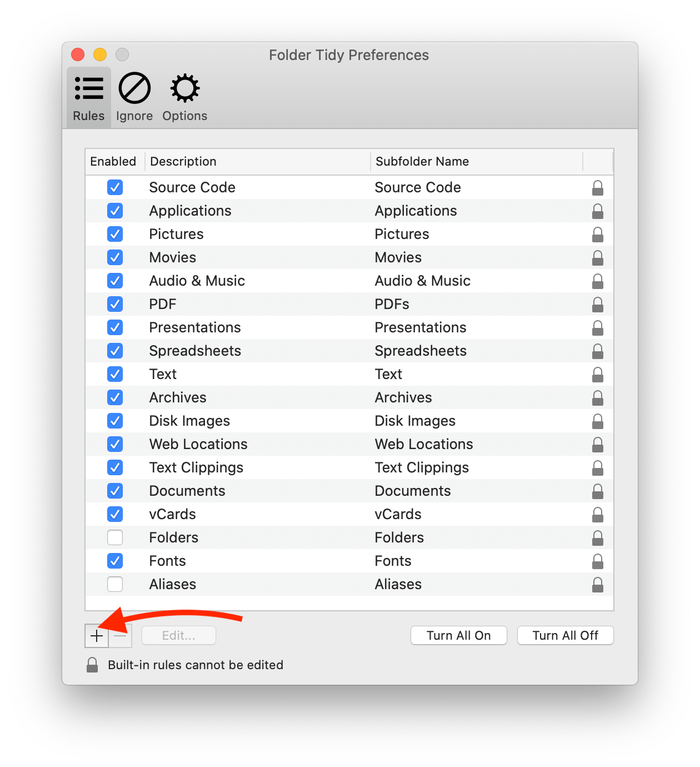Open the Options tab
The image size is (700, 767).
tap(185, 97)
